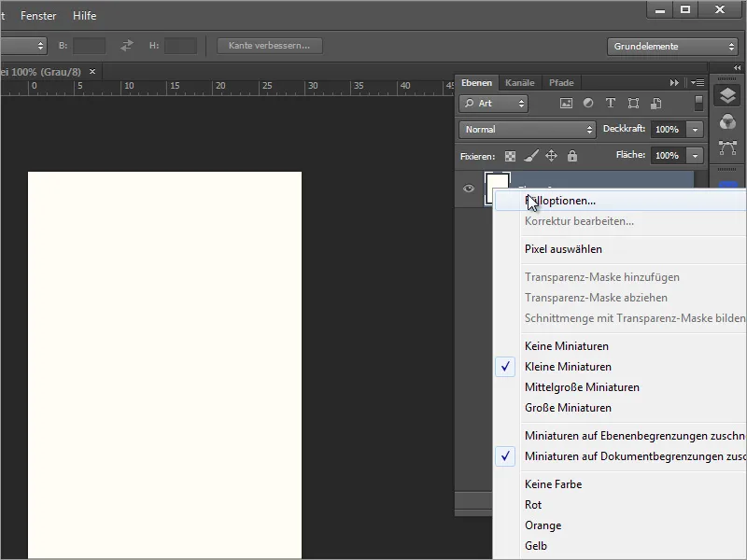This screenshot has height=560, width=747.
Task: Choose Pixel auswählen in context menu
Action: coord(620,249)
